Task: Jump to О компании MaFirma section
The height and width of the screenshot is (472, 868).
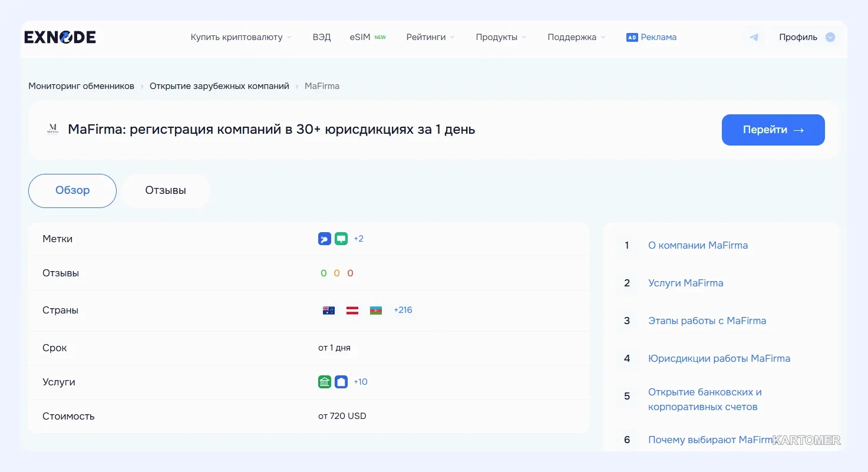Action: 698,245
